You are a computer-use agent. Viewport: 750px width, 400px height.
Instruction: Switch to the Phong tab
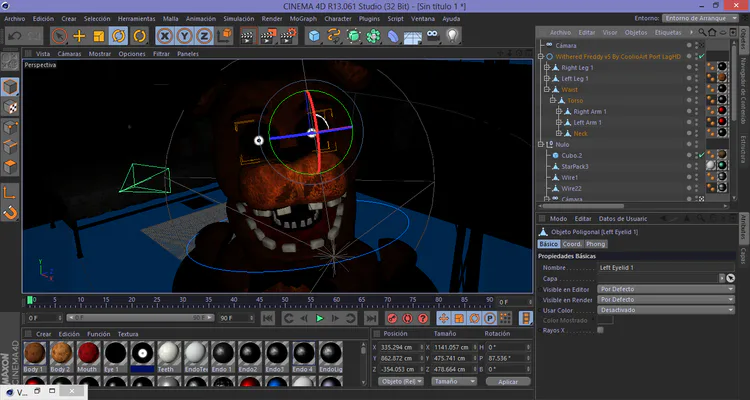tap(596, 244)
